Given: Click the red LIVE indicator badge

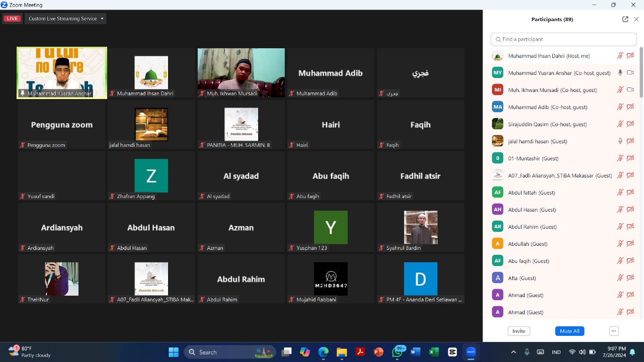Looking at the screenshot, I should pos(12,19).
